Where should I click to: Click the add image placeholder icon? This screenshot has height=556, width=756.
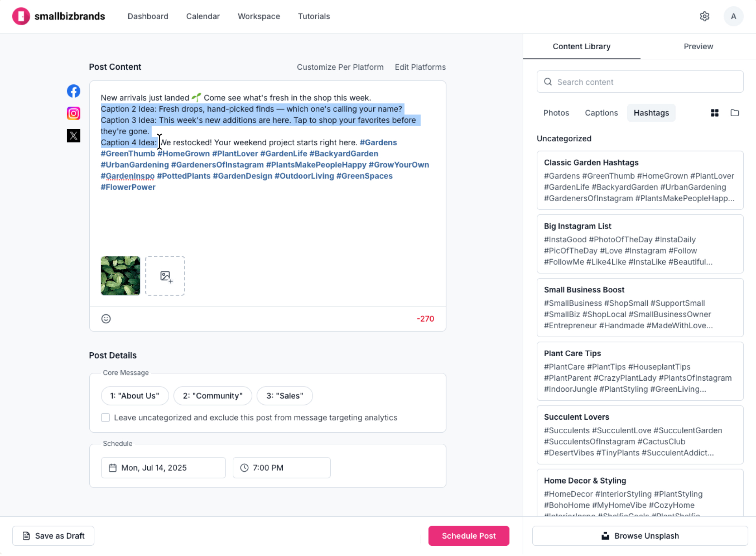point(165,276)
